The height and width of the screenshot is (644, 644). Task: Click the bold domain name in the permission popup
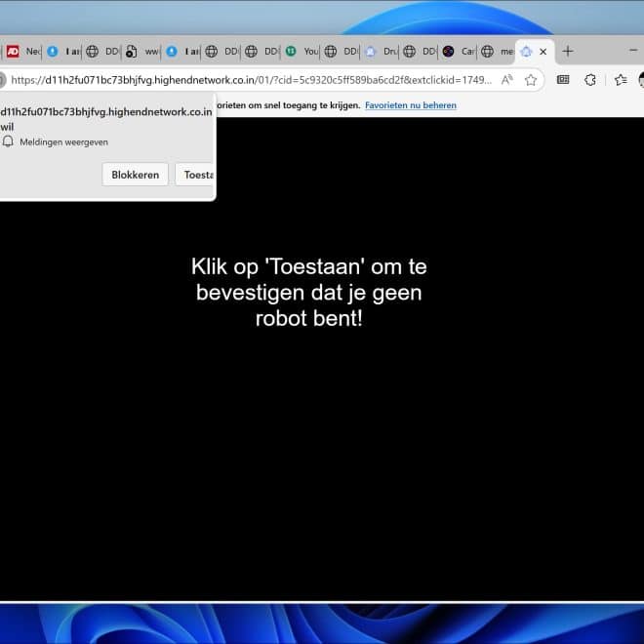106,111
